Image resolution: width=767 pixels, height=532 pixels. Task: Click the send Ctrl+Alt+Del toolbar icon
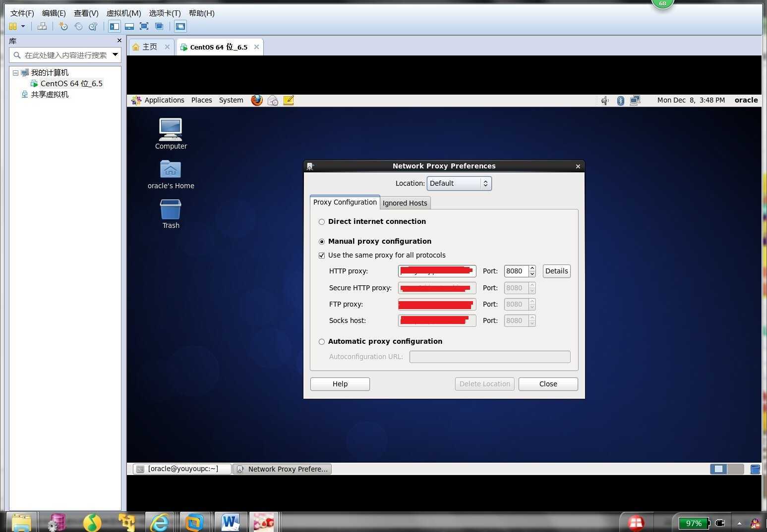click(x=42, y=26)
